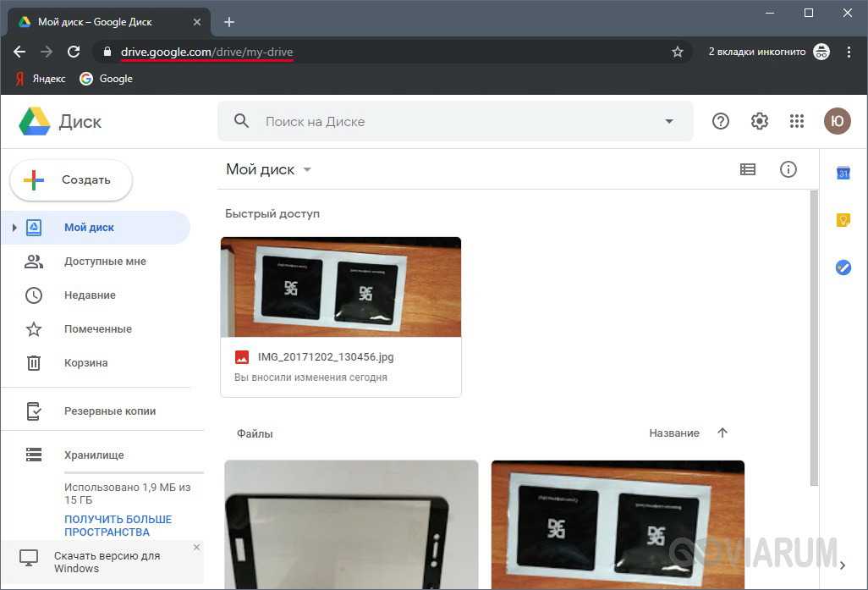The width and height of the screenshot is (868, 590).
Task: Bookmark page with star icon
Action: (677, 52)
